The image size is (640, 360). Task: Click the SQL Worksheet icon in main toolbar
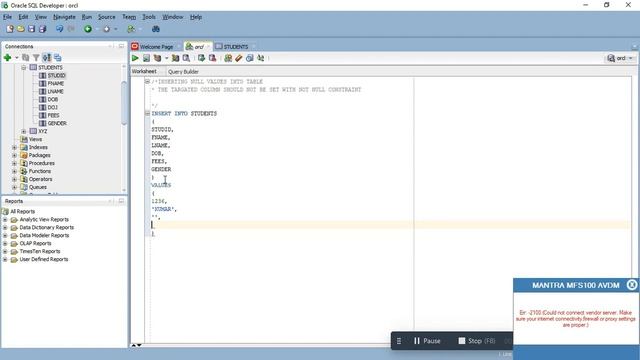click(x=131, y=29)
